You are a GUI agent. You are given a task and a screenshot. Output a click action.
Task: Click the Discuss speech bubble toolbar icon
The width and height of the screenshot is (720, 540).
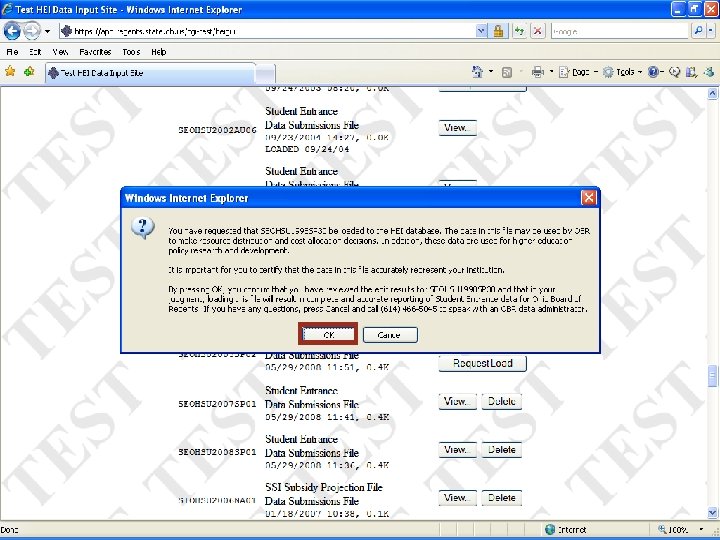[675, 72]
